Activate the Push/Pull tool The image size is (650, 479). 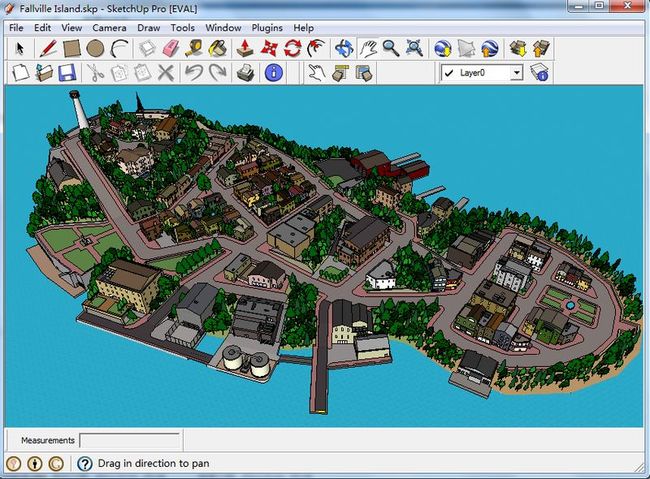tap(245, 49)
